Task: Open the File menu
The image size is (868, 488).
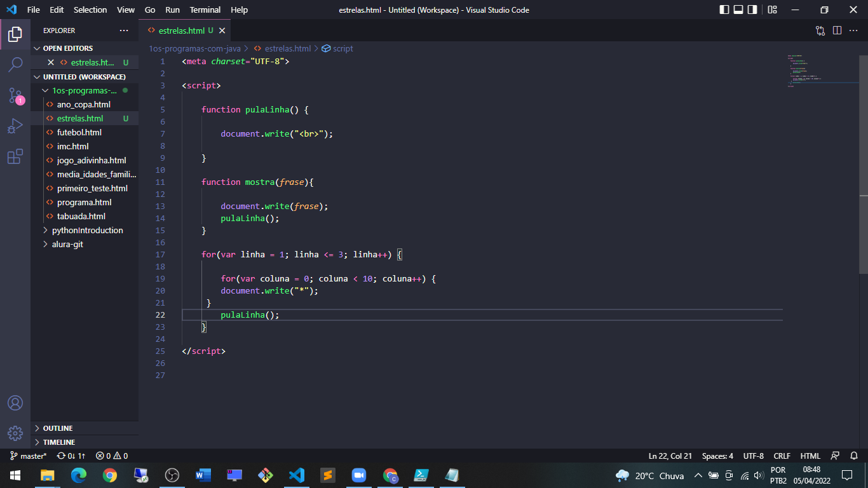Action: coord(33,10)
